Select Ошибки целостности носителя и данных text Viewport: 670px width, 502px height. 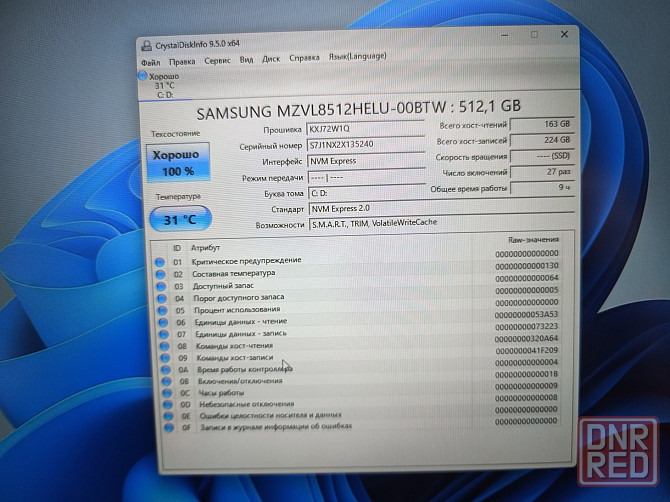(271, 415)
